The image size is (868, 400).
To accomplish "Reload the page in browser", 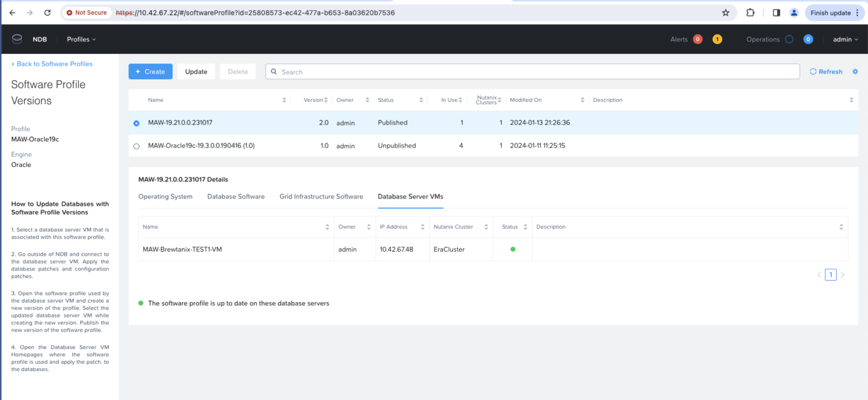I will pos(47,12).
